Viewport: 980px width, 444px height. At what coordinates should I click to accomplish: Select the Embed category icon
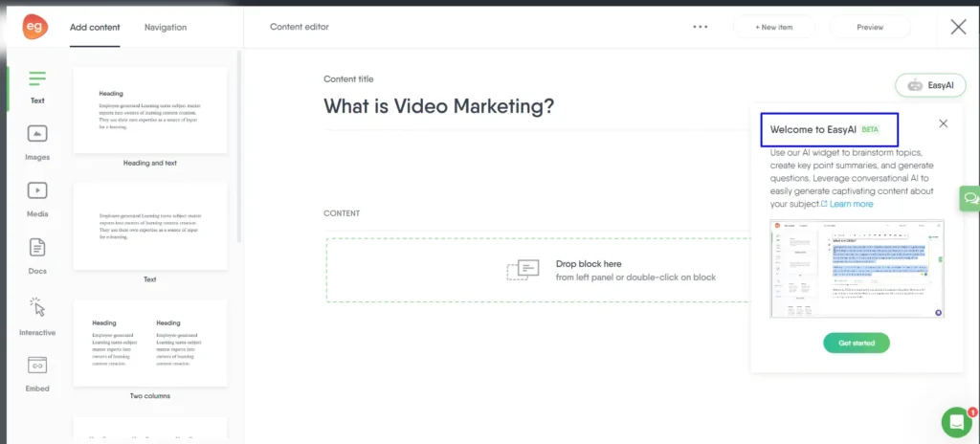37,365
